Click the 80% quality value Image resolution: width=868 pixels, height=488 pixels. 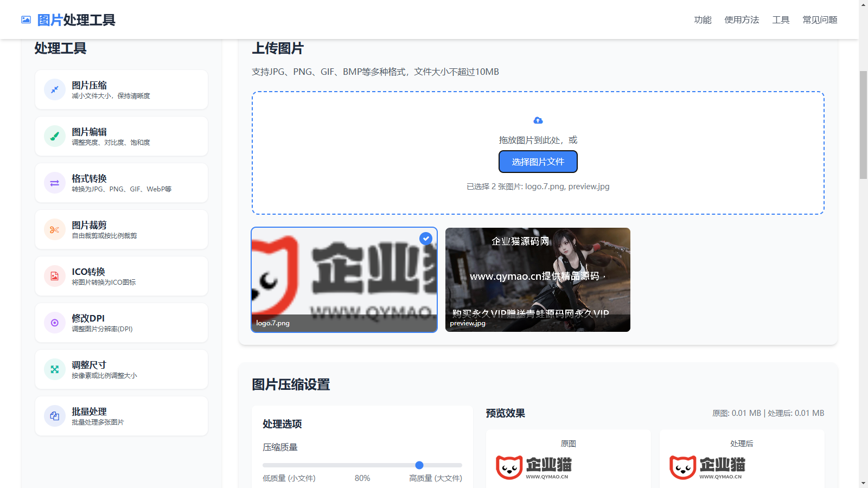coord(362,478)
